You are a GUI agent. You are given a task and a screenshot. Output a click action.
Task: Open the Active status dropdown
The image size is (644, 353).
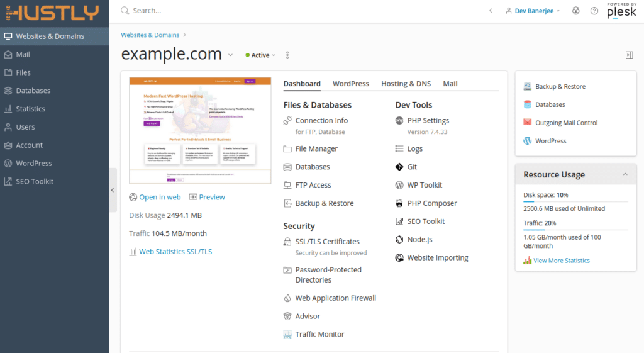(260, 55)
